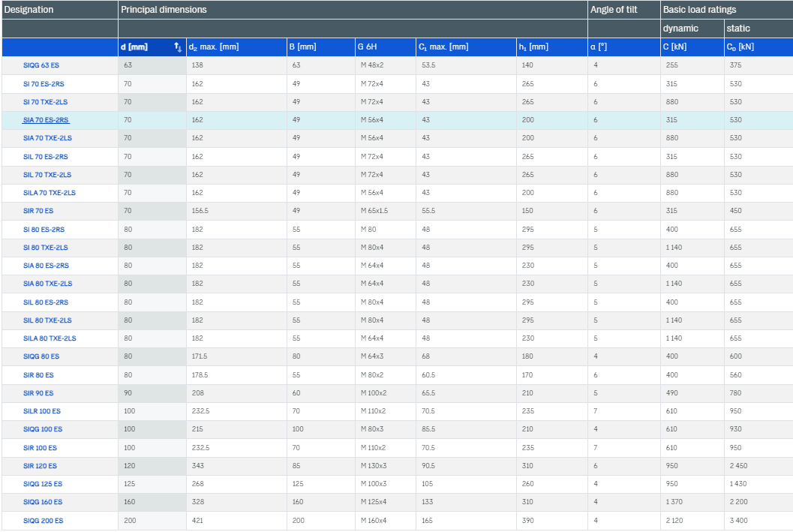The height and width of the screenshot is (532, 793).
Task: Click the d2 max. [mm] column header
Action: (x=214, y=47)
